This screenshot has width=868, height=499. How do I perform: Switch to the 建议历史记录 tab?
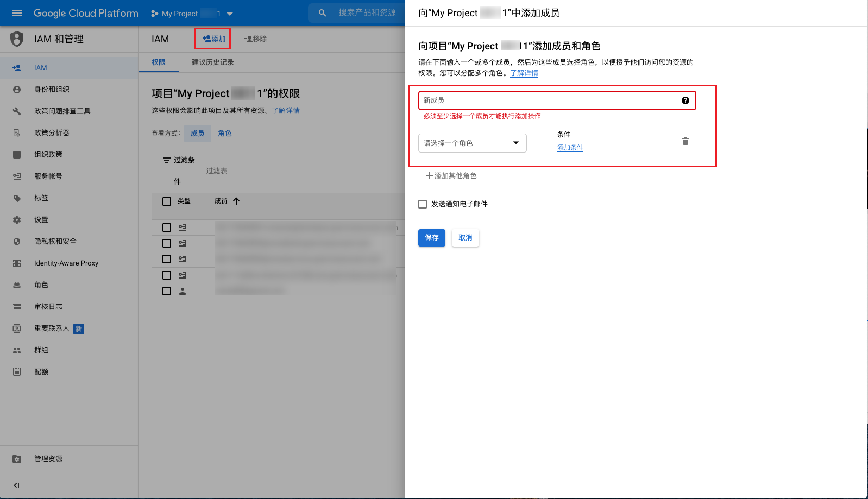tap(212, 62)
